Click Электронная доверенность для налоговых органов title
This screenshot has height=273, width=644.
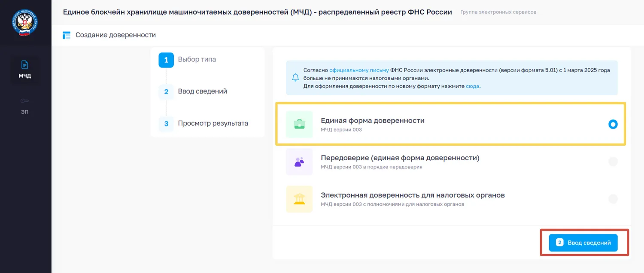(x=413, y=195)
